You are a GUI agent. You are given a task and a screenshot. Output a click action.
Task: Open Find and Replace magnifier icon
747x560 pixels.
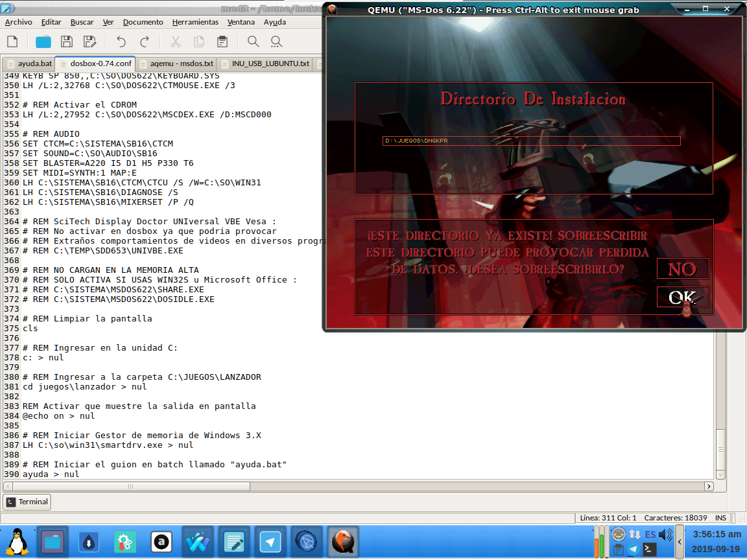(x=276, y=42)
